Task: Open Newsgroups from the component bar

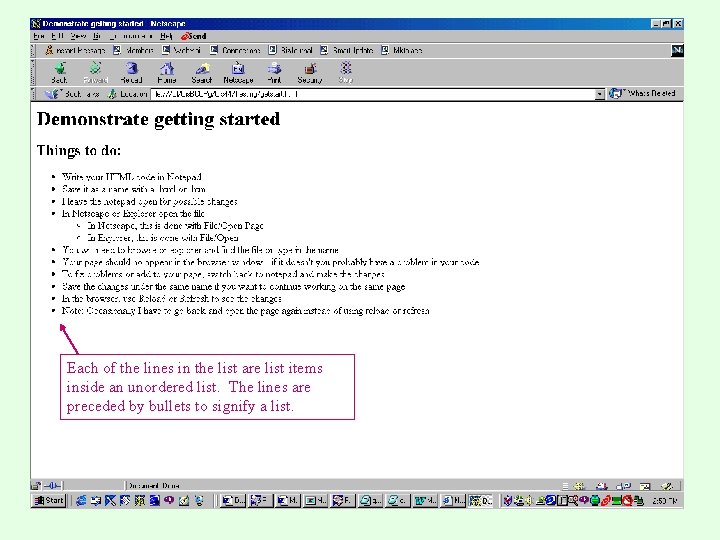Action: coord(623,485)
